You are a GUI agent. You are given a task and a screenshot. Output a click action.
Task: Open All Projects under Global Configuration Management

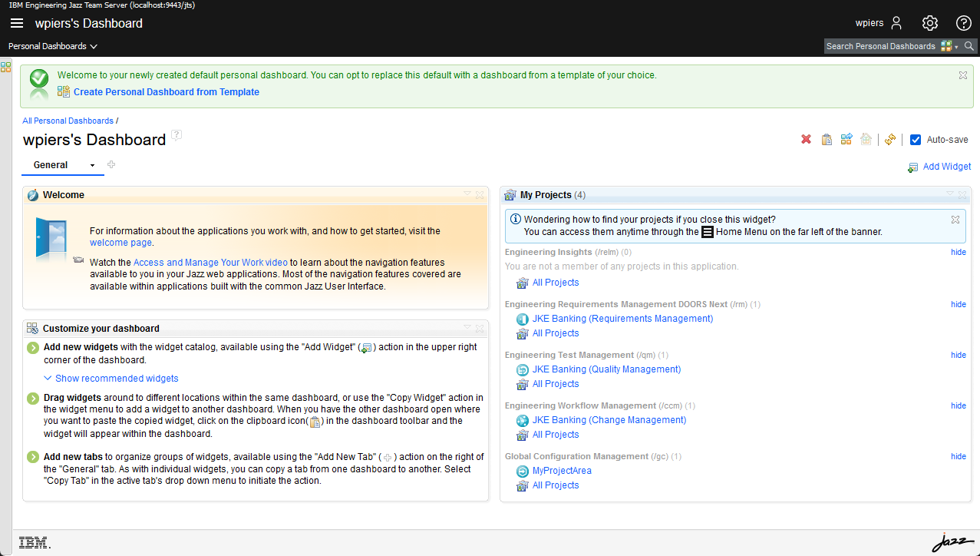[x=556, y=485]
